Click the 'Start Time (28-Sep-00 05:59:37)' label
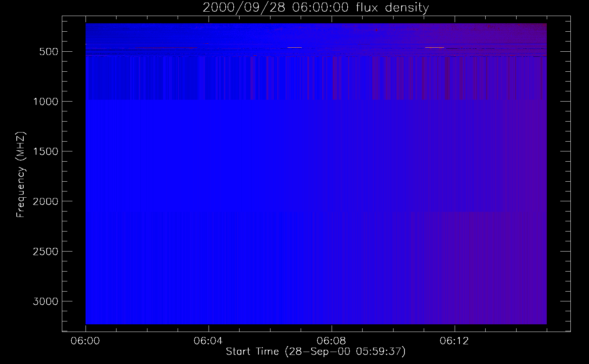 (x=316, y=352)
